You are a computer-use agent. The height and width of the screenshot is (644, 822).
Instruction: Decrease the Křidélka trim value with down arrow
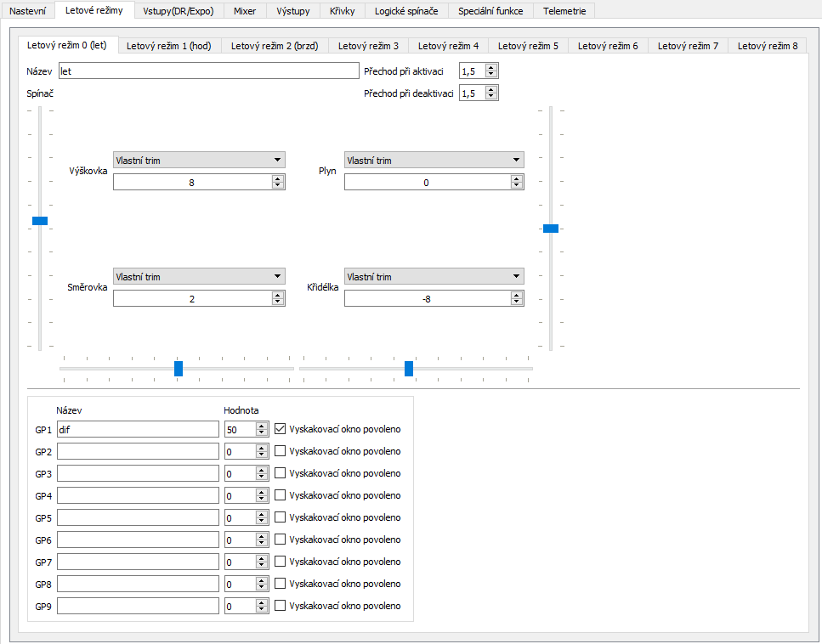pos(517,302)
